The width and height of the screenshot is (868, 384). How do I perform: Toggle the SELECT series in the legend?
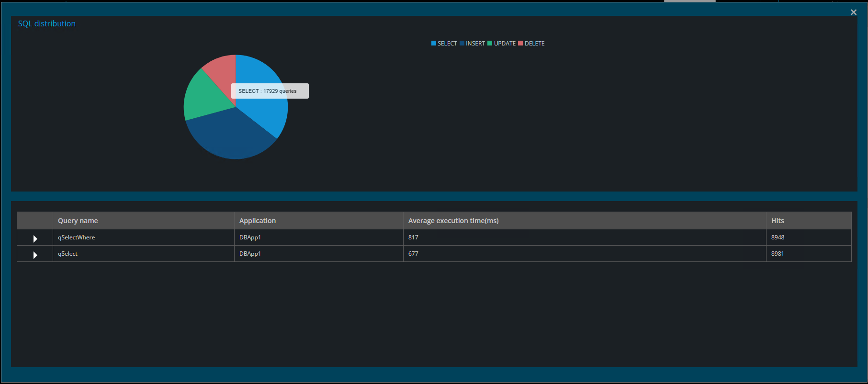tap(444, 44)
